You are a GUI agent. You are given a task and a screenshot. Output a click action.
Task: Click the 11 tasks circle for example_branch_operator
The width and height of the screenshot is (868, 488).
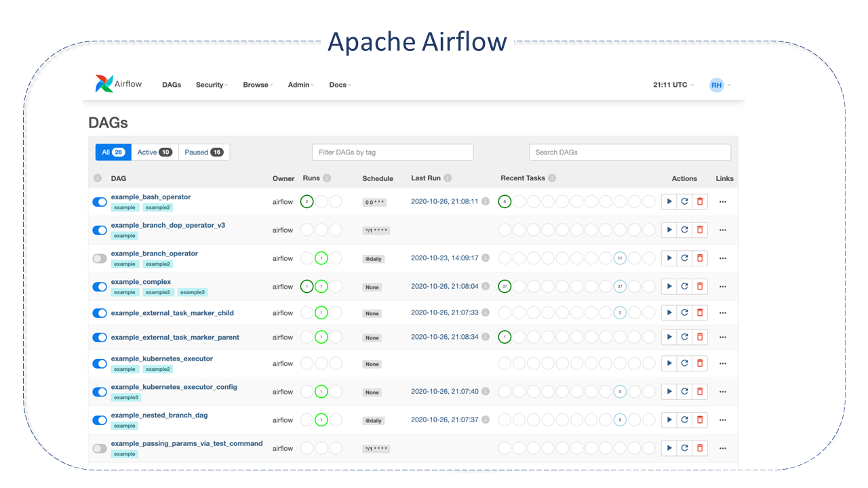click(x=619, y=258)
